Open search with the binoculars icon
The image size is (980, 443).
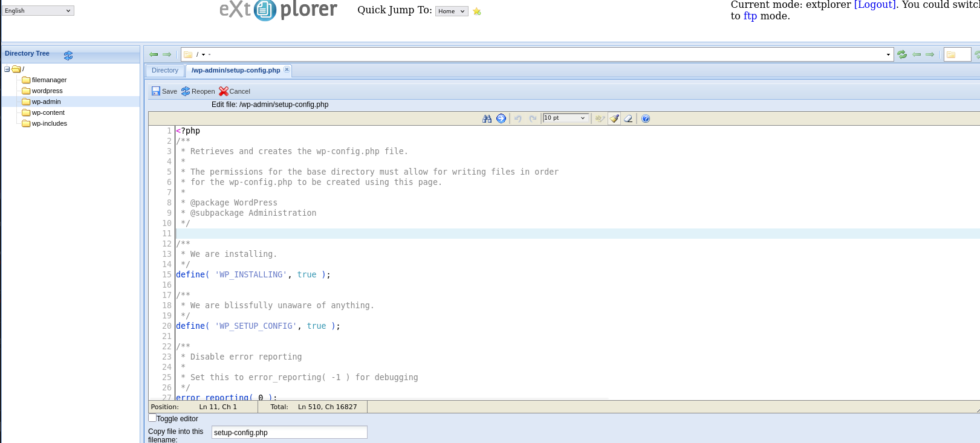pyautogui.click(x=487, y=118)
